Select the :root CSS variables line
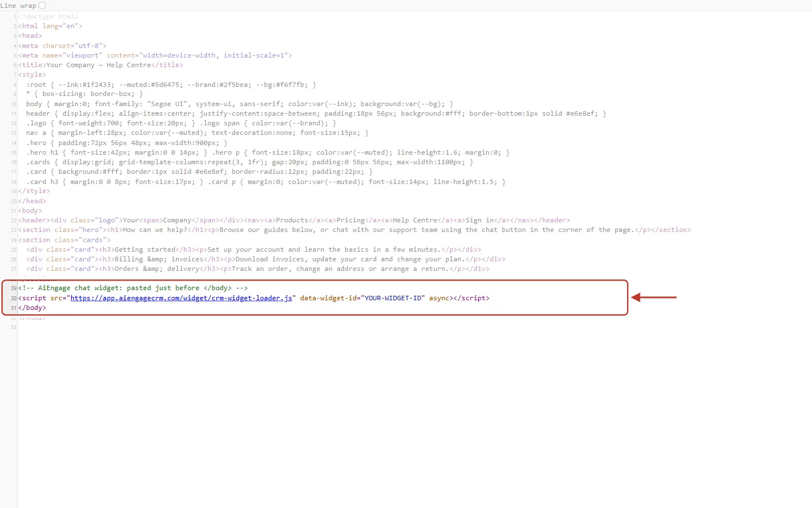Screen dimensions: 812x508 [171, 85]
